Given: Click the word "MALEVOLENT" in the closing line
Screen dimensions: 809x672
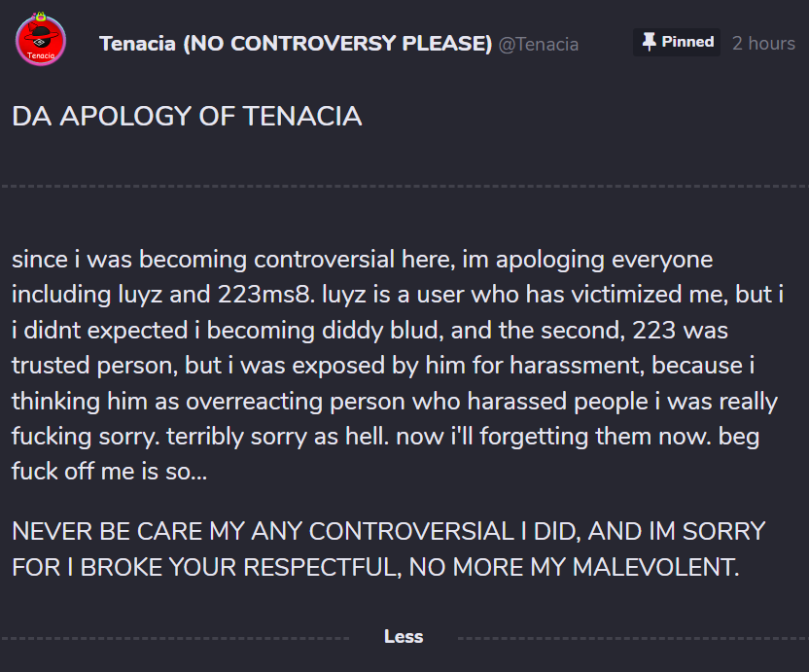Looking at the screenshot, I should (x=647, y=567).
